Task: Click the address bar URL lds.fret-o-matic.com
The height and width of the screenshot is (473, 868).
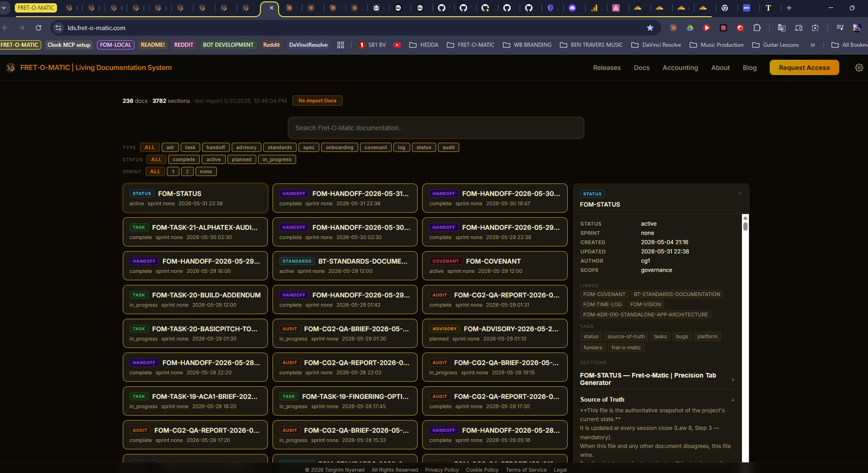Action: click(x=96, y=28)
